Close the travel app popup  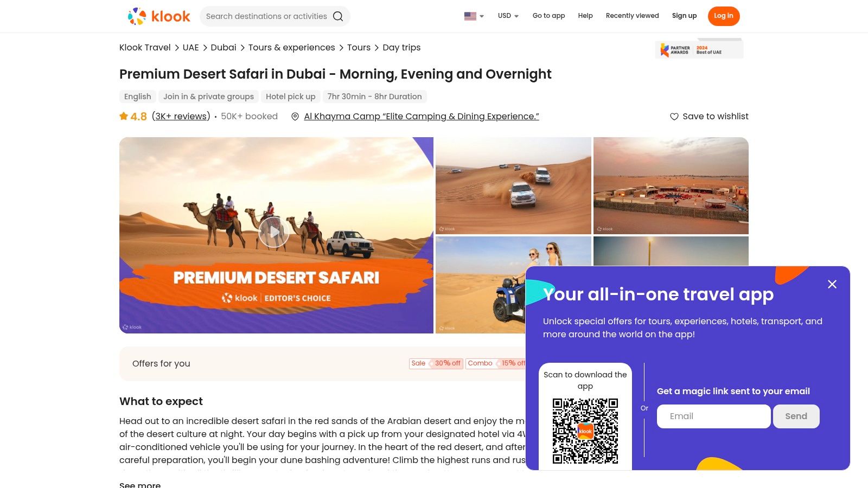point(832,284)
